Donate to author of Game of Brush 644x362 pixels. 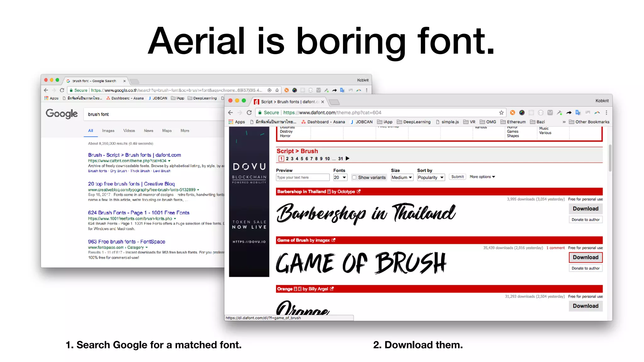click(x=586, y=268)
